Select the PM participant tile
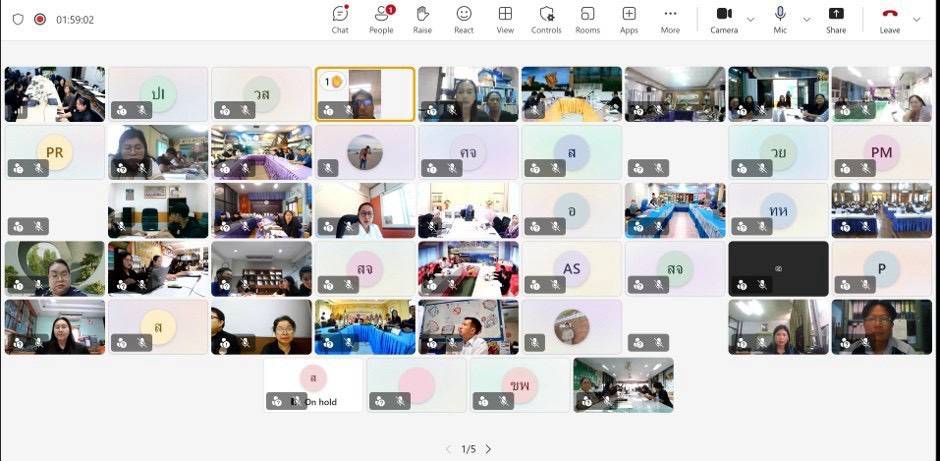940x461 pixels. click(x=881, y=152)
